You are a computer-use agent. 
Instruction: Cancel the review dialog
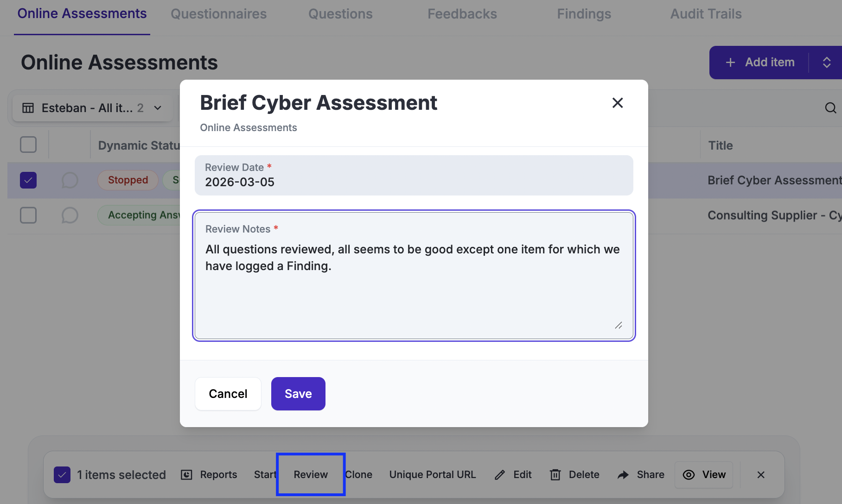[228, 394]
